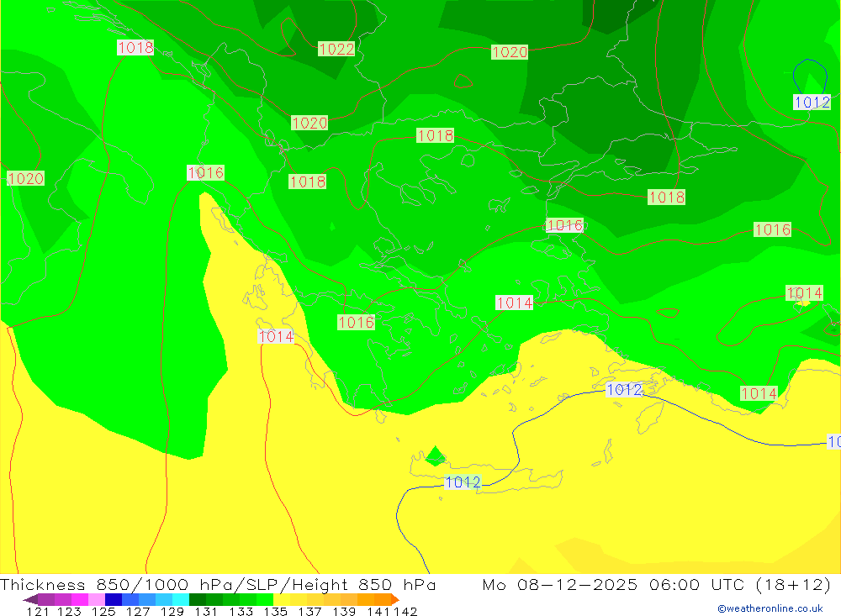Click the legend value 121

click(38, 612)
